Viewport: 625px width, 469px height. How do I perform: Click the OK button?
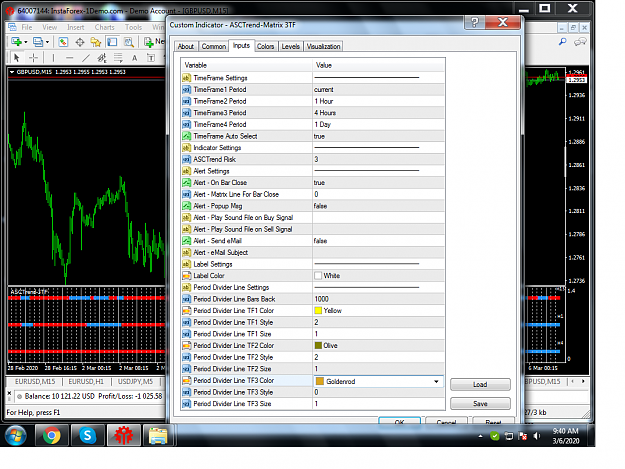[x=399, y=422]
